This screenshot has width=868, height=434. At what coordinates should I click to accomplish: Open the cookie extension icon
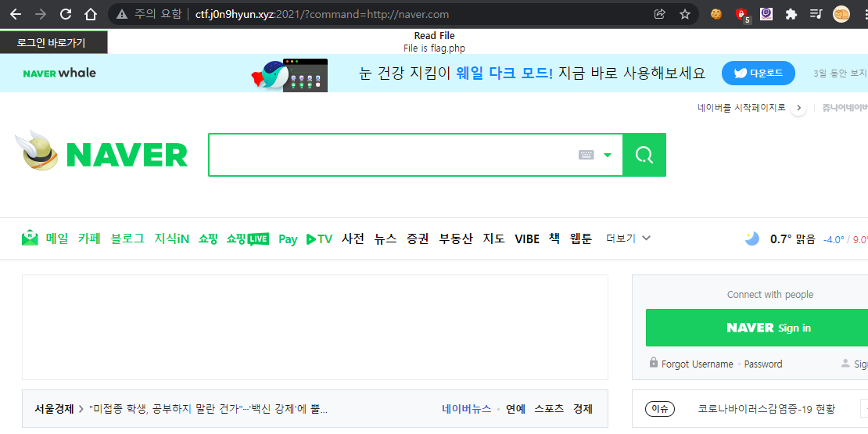coord(716,14)
